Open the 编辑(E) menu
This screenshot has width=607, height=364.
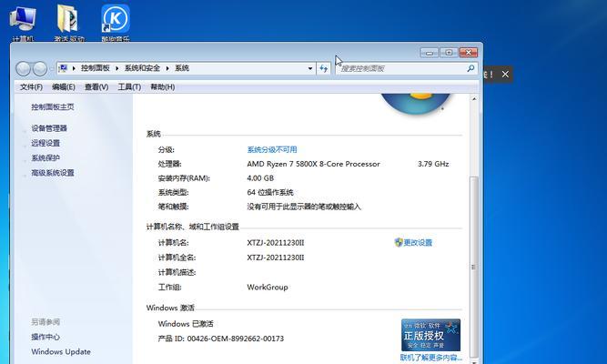tap(64, 87)
